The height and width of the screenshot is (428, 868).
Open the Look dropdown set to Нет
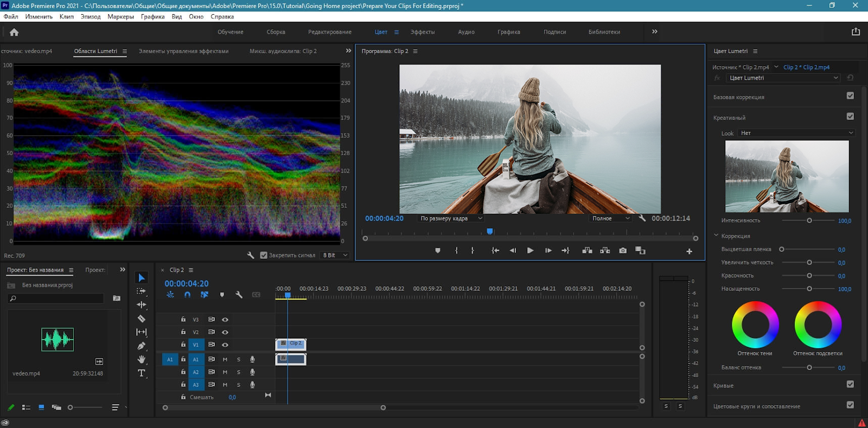point(796,133)
